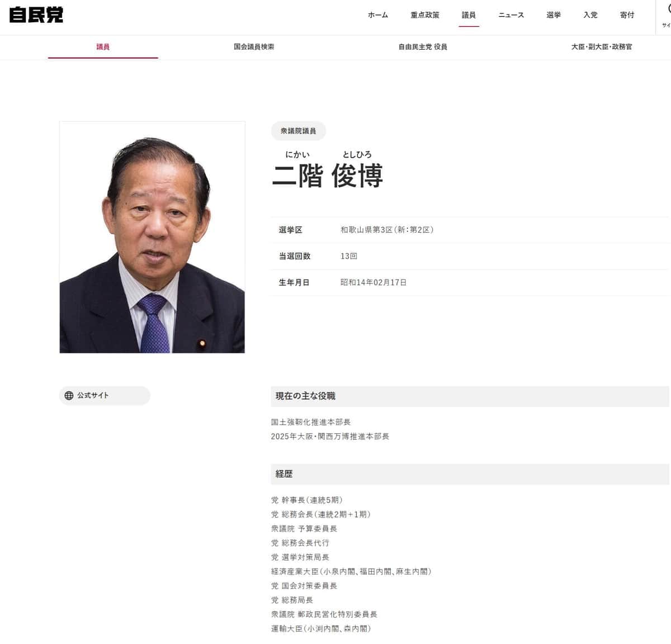
Task: Select the 議員 navigation item
Action: pyautogui.click(x=469, y=16)
